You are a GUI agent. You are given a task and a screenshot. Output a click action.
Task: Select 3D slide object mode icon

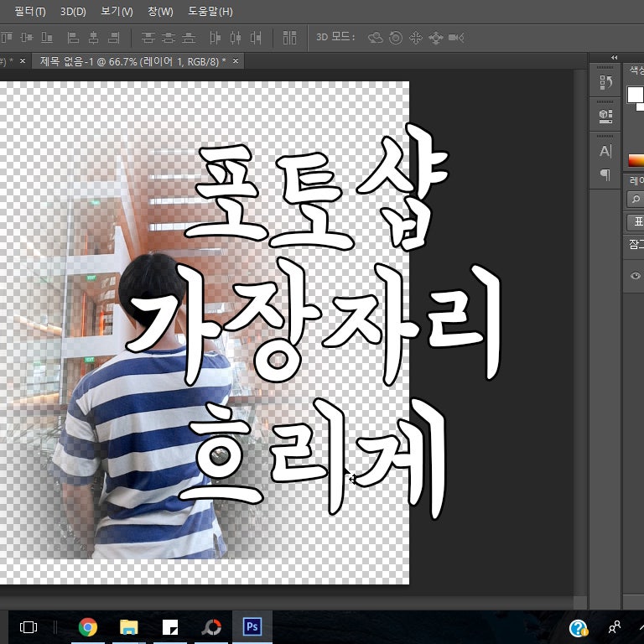pos(436,38)
